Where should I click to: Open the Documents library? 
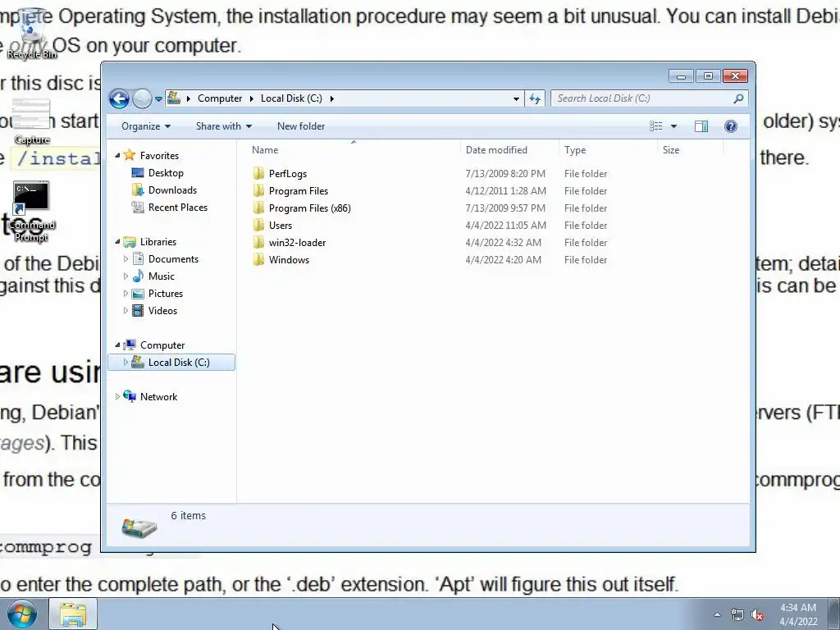(x=173, y=258)
